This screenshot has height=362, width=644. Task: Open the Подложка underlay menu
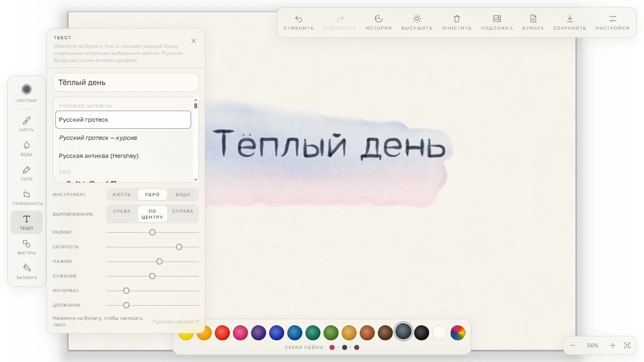point(497,22)
